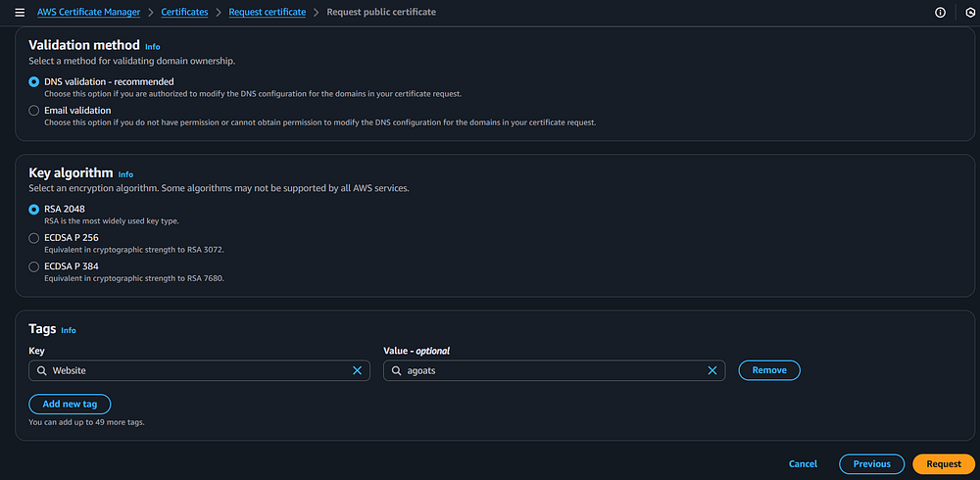
Task: Choose RSA 2048 key algorithm
Action: click(x=34, y=209)
